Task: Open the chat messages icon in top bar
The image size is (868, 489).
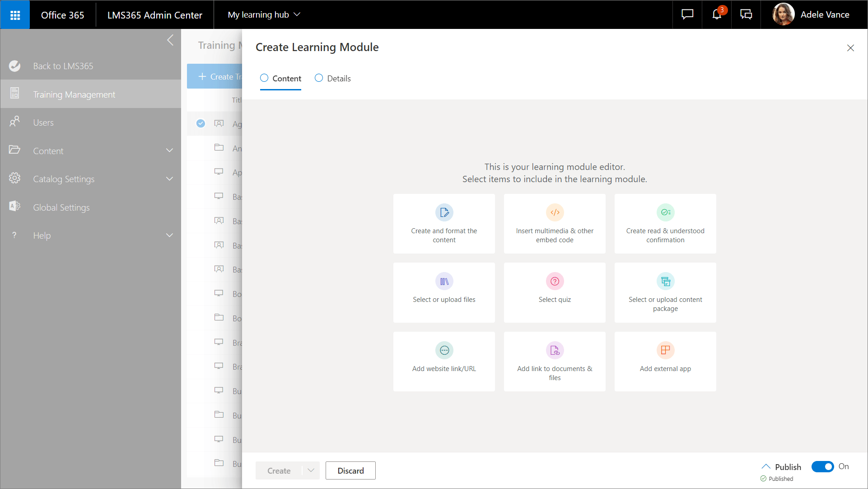Action: click(686, 14)
